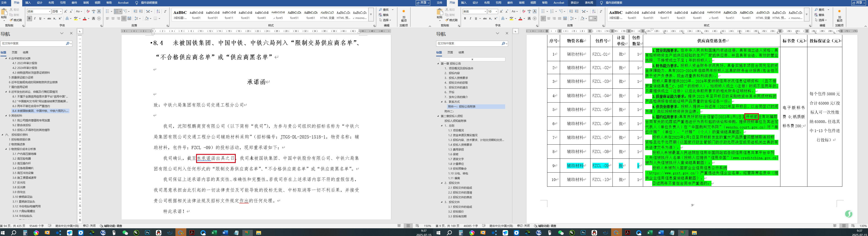Click the add-ins icon in the left window

(x=404, y=15)
